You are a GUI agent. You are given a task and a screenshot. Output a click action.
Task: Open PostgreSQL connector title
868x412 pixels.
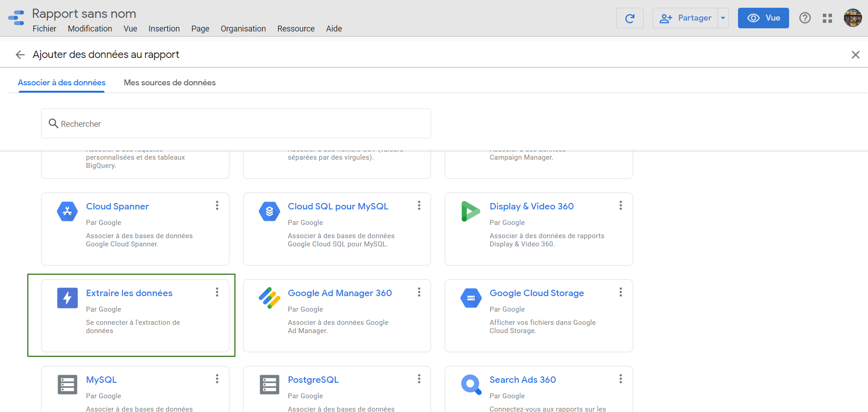[x=313, y=380]
